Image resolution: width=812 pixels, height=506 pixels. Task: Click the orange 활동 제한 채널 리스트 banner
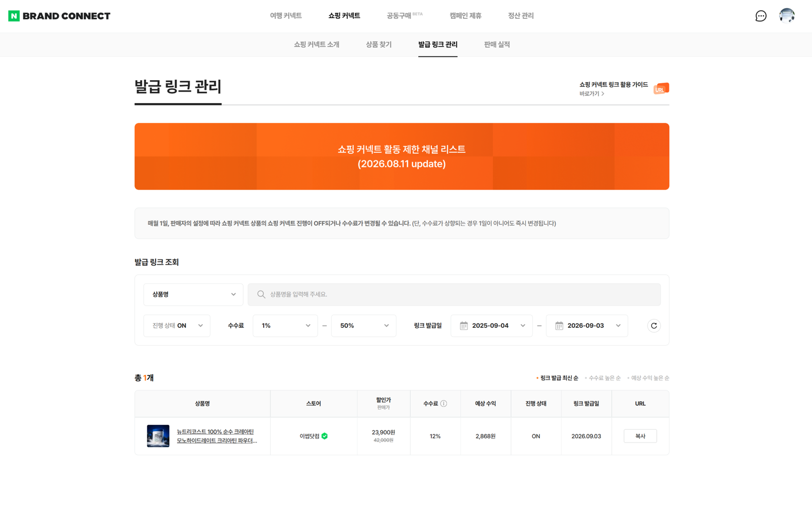coord(402,156)
